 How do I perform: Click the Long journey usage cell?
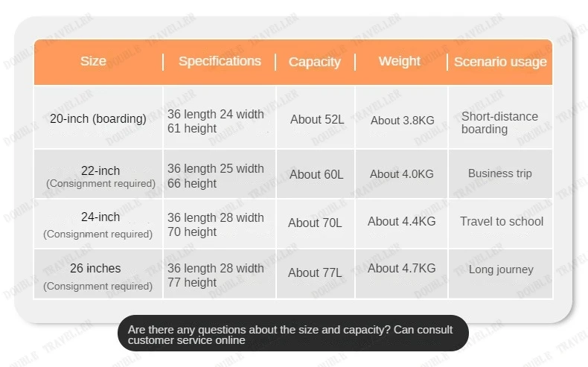point(500,269)
